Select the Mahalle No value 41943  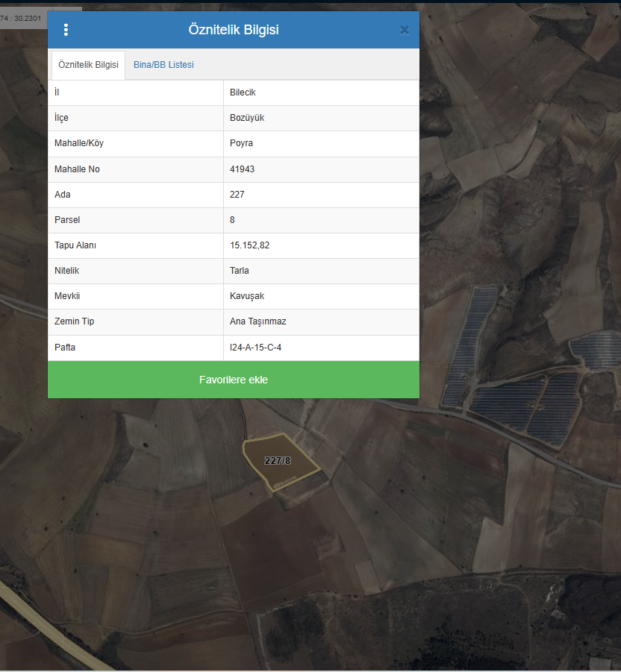pos(242,169)
